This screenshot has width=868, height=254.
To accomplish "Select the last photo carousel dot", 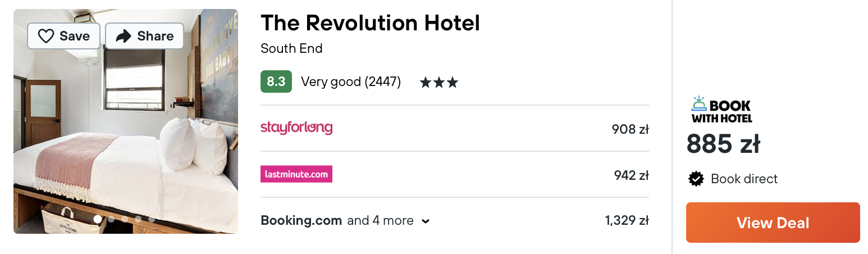I will [152, 219].
